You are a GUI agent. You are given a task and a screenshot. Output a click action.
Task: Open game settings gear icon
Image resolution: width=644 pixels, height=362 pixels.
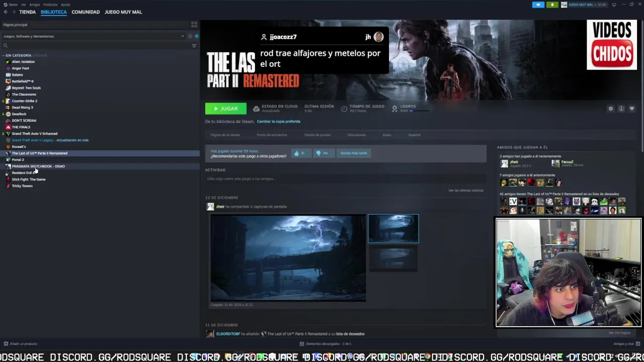click(x=611, y=109)
